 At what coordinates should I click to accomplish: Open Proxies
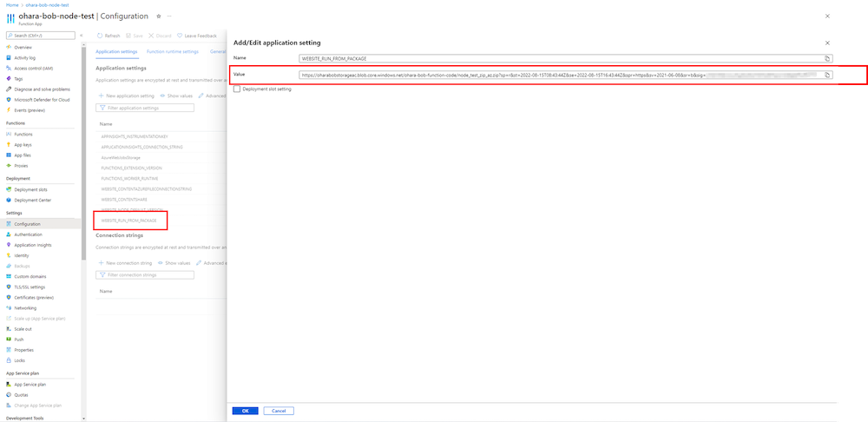pyautogui.click(x=21, y=166)
